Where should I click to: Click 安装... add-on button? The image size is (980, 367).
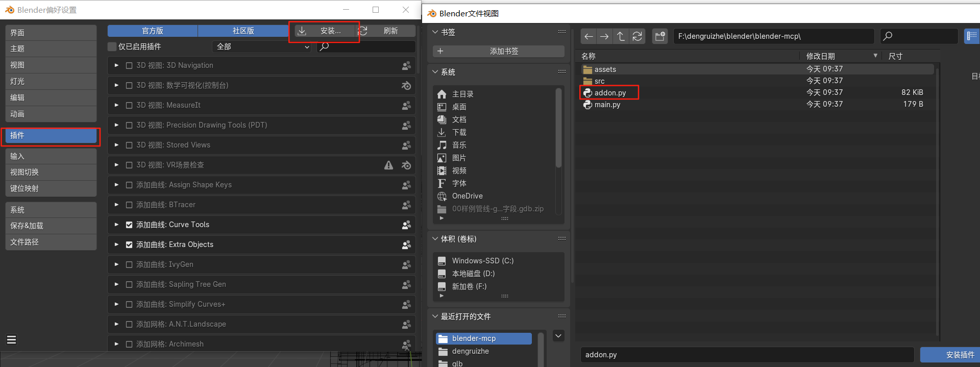[325, 31]
